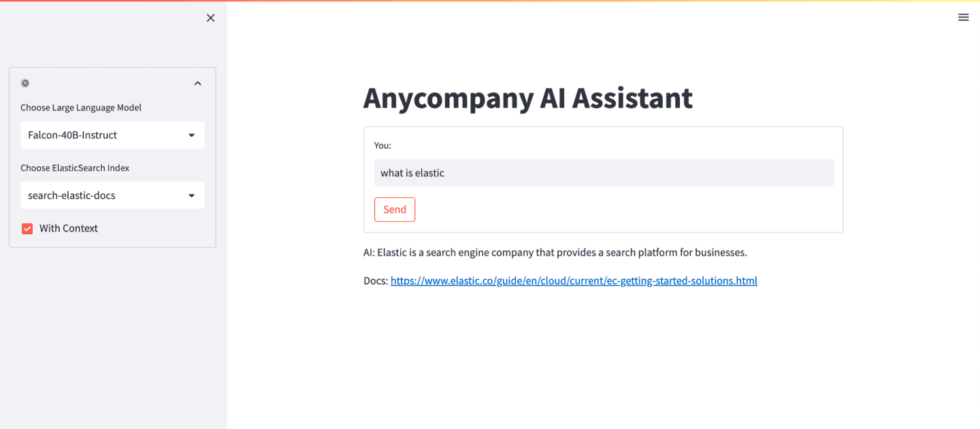This screenshot has width=980, height=429.
Task: Open the hamburger menu at top right
Action: tap(963, 18)
